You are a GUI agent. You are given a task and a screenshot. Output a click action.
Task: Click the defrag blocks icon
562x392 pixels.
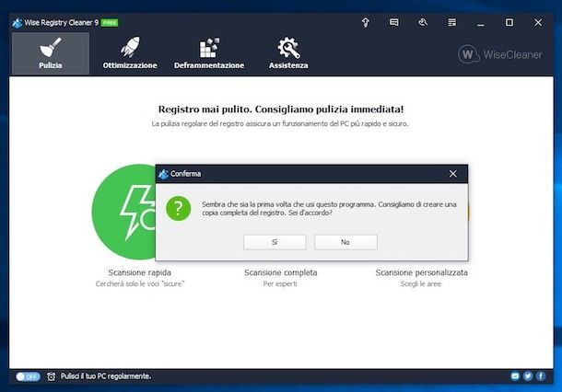point(209,48)
